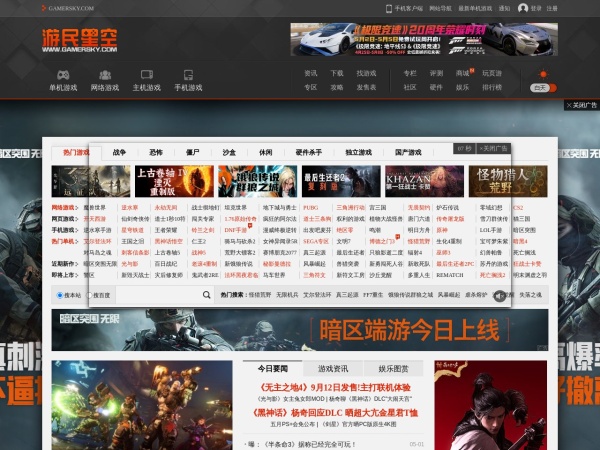Open the 《无主之地4》9月12日发售 headline

tap(335, 387)
